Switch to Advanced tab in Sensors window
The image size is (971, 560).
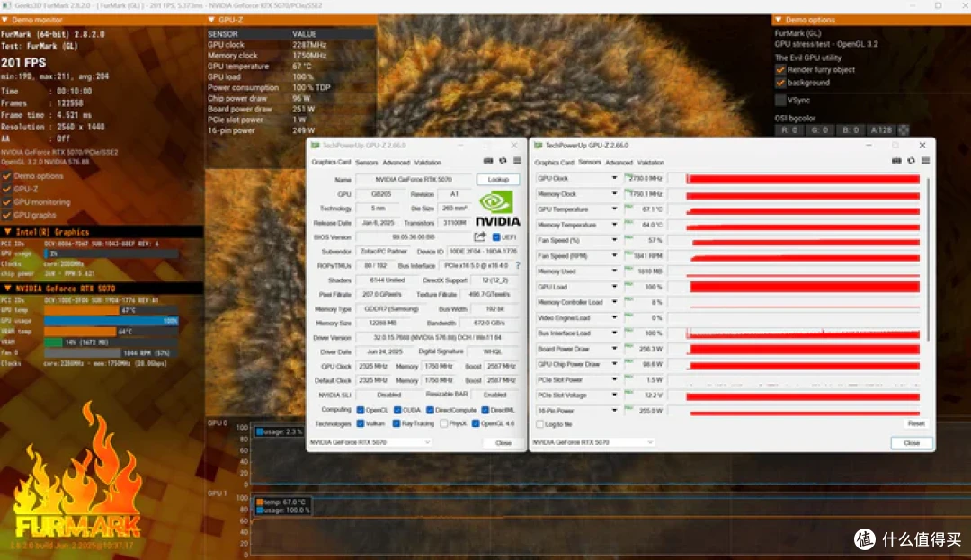point(619,163)
